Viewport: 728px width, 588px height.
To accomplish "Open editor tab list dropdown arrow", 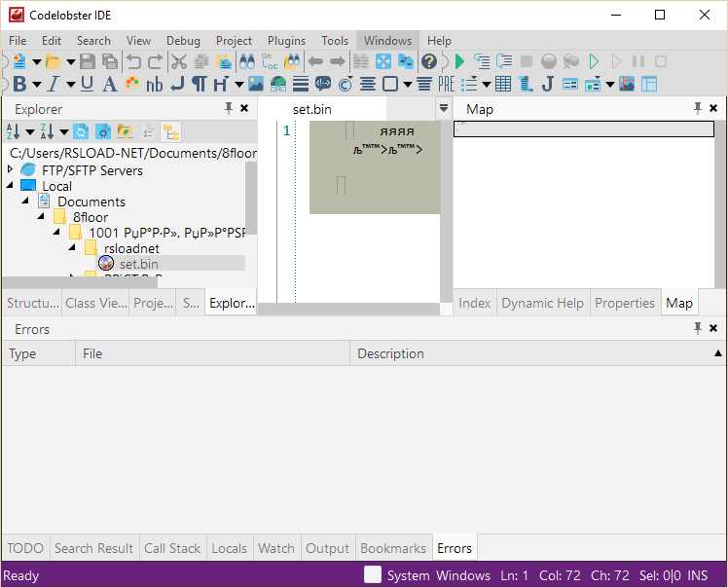I will pos(444,108).
